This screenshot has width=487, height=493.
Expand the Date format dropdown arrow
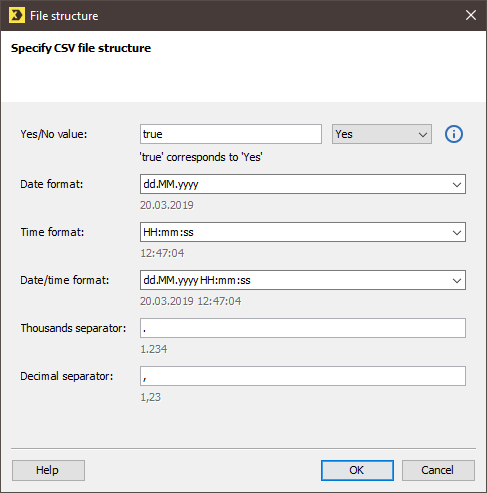point(457,184)
